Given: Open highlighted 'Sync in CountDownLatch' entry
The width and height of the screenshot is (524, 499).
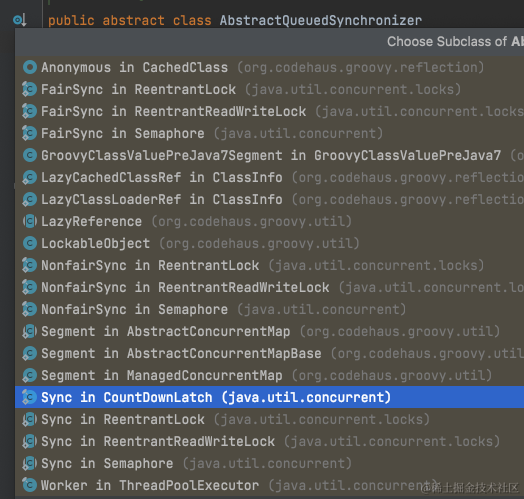Looking at the screenshot, I should tap(269, 397).
